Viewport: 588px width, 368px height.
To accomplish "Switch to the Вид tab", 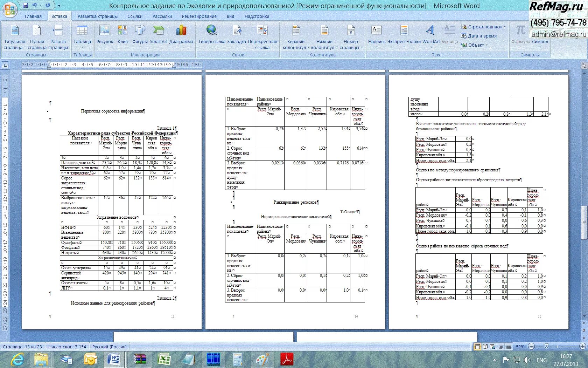I will tap(230, 16).
